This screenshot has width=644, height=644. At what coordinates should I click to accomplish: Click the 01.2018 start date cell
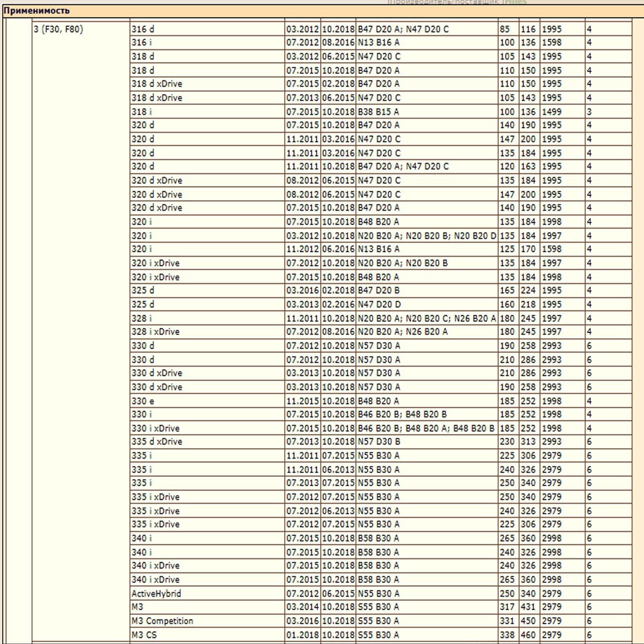pyautogui.click(x=302, y=635)
